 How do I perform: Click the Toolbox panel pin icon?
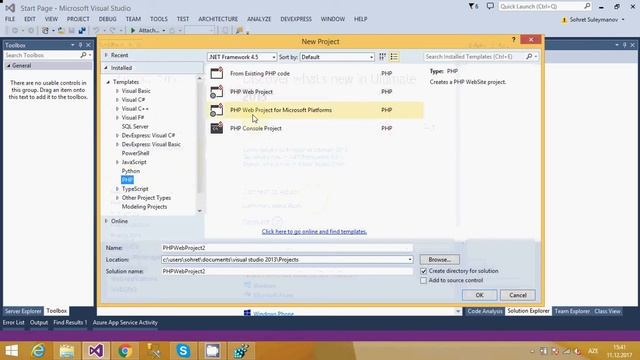(x=80, y=45)
